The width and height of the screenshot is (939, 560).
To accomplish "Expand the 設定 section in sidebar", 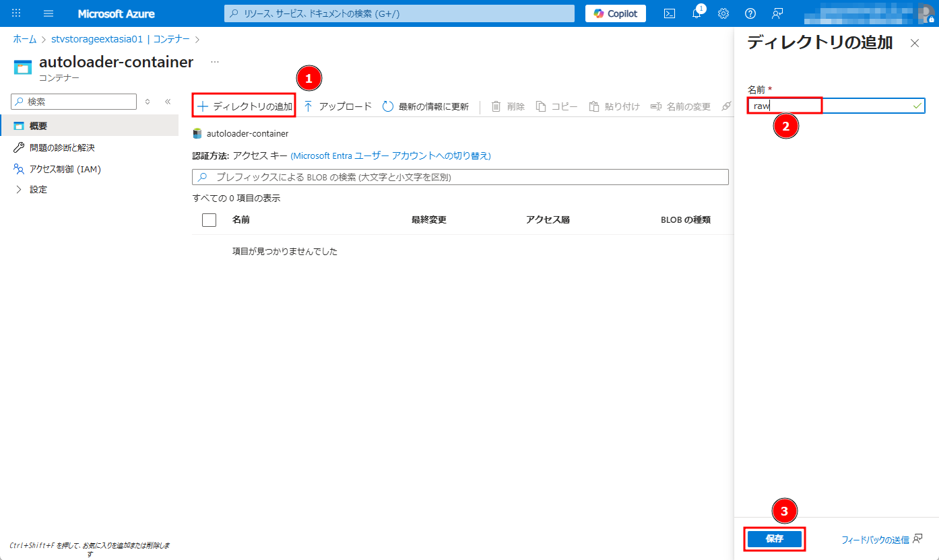I will click(x=19, y=190).
